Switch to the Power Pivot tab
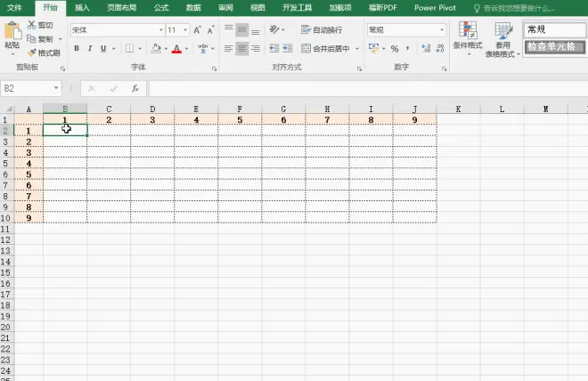This screenshot has height=381, width=588. (x=435, y=7)
